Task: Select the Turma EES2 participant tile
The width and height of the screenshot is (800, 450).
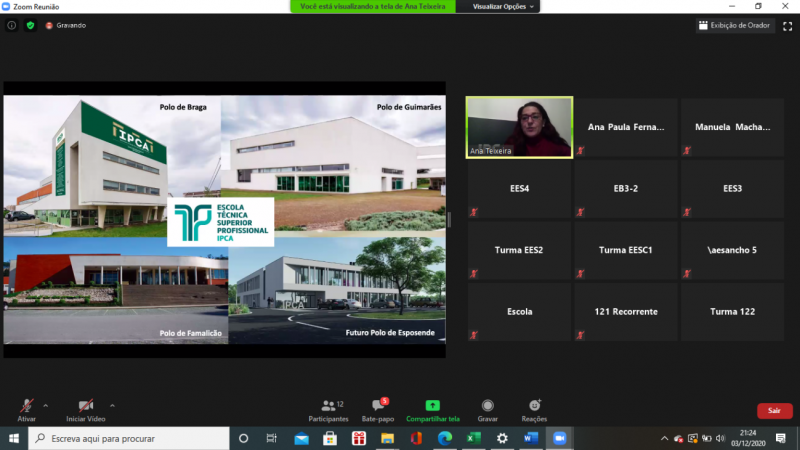Action: (x=519, y=251)
